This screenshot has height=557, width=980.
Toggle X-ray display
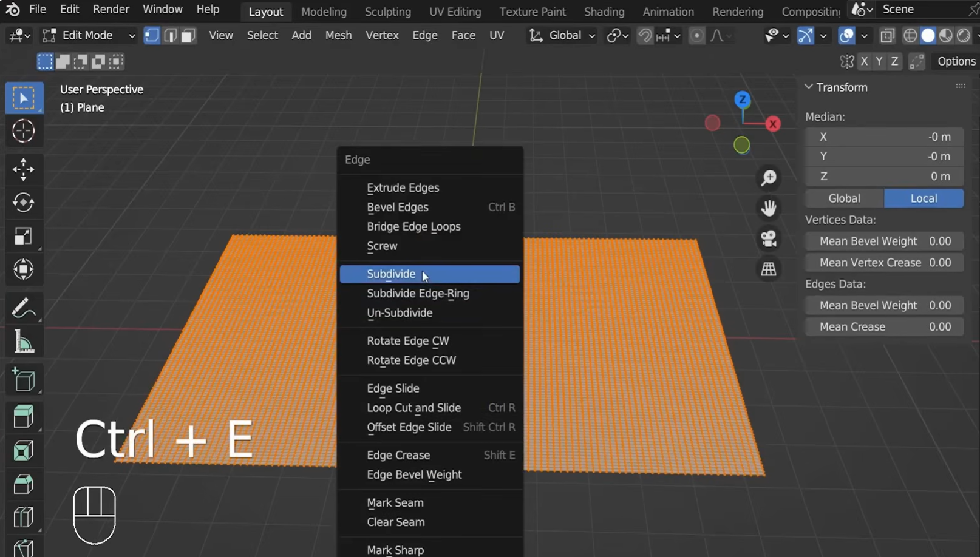click(x=888, y=36)
